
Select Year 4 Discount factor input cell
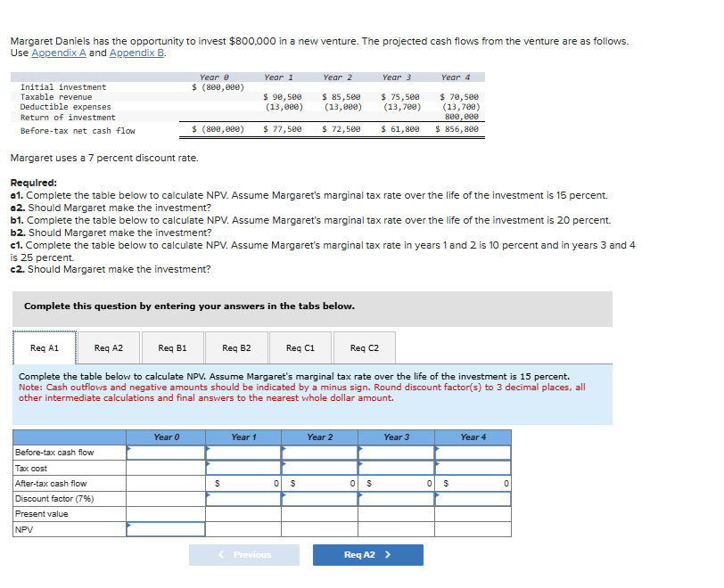click(473, 498)
